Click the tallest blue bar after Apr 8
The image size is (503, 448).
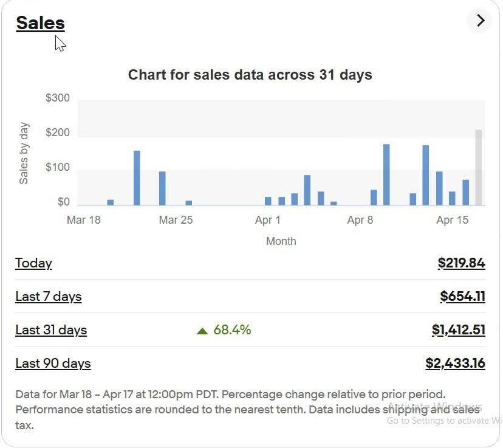click(386, 174)
